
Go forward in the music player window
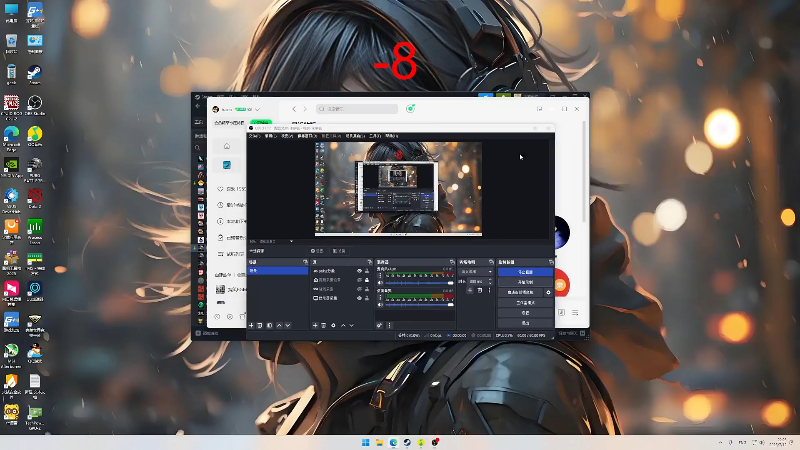305,109
